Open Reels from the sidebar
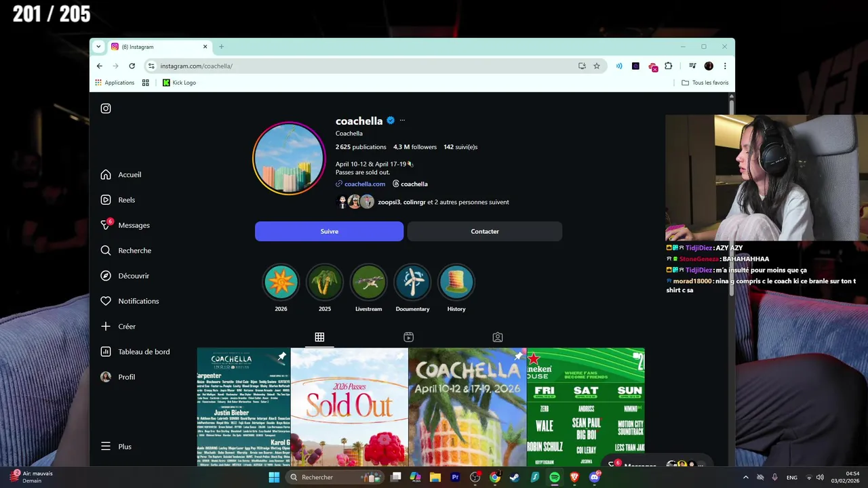The height and width of the screenshot is (488, 868). click(x=118, y=200)
